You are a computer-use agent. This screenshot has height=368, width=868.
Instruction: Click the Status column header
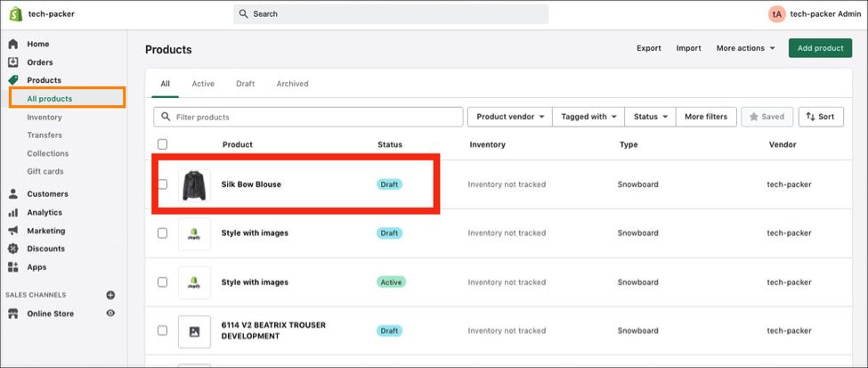(x=390, y=144)
